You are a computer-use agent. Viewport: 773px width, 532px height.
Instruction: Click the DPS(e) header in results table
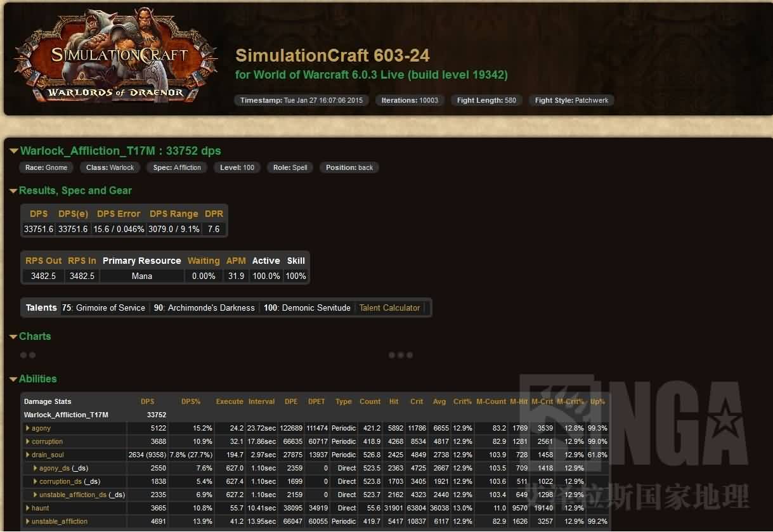click(x=73, y=214)
